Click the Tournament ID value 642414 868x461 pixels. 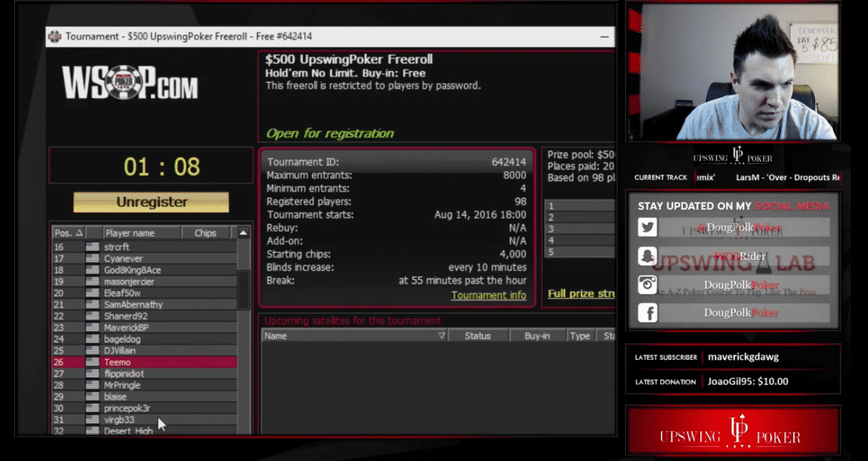[508, 162]
